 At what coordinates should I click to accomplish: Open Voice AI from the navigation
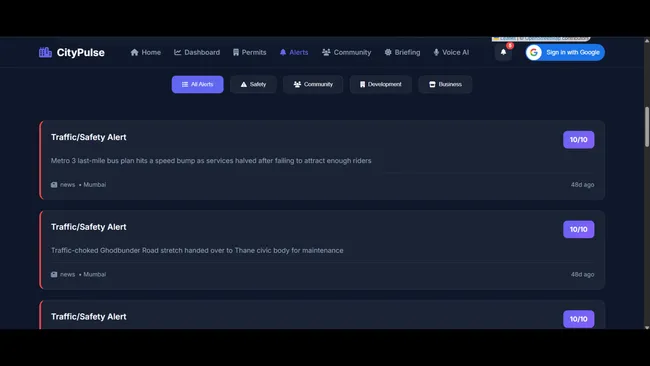point(451,52)
